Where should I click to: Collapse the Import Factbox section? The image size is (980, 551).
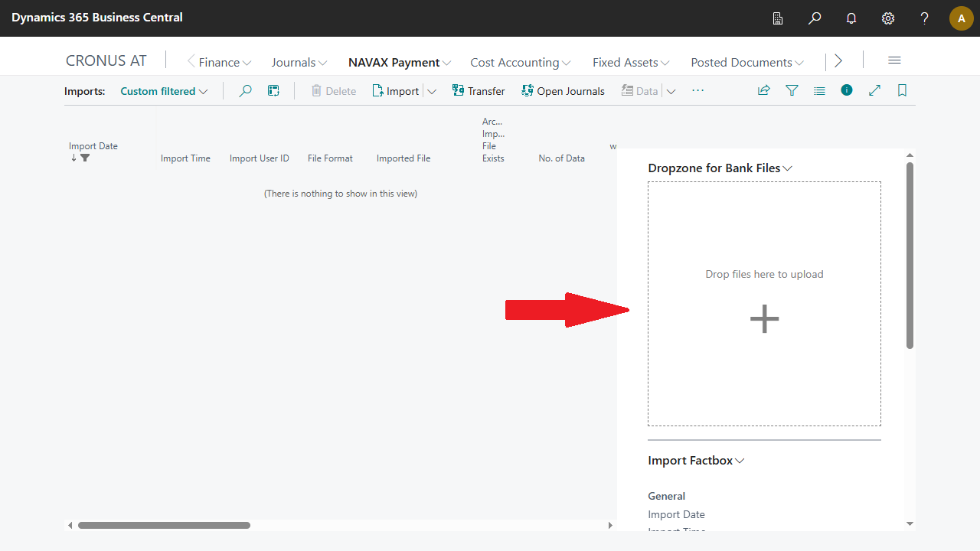tap(696, 461)
